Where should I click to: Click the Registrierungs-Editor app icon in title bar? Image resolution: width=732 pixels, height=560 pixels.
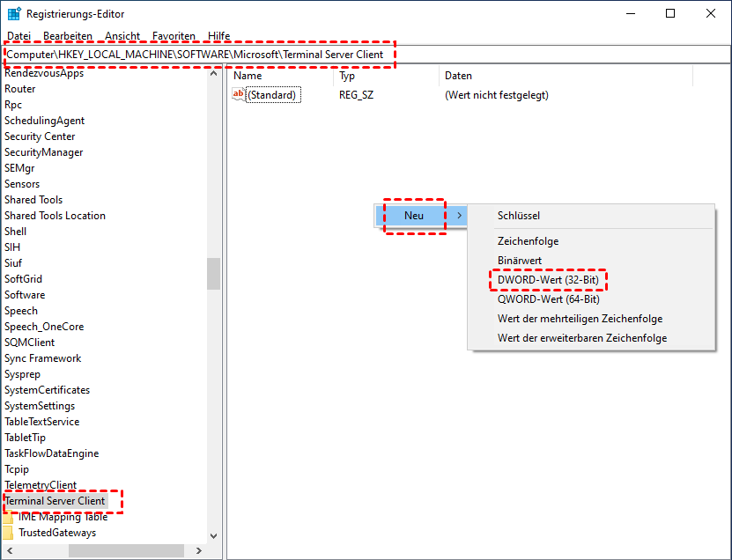tap(14, 14)
